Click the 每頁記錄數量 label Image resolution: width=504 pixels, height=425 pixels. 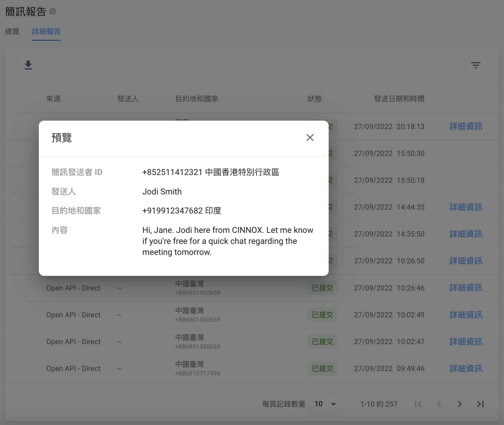coord(284,404)
